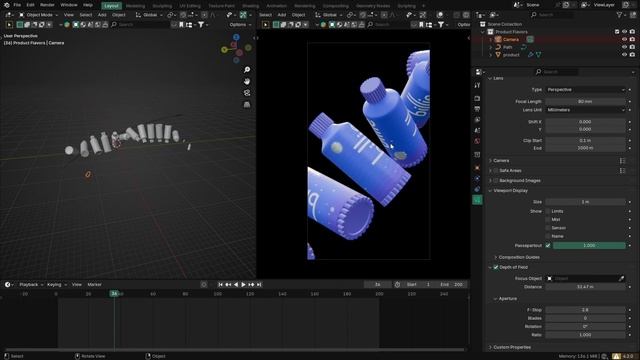The width and height of the screenshot is (640, 360).
Task: Expand the Camera subpanel in properties
Action: [501, 161]
